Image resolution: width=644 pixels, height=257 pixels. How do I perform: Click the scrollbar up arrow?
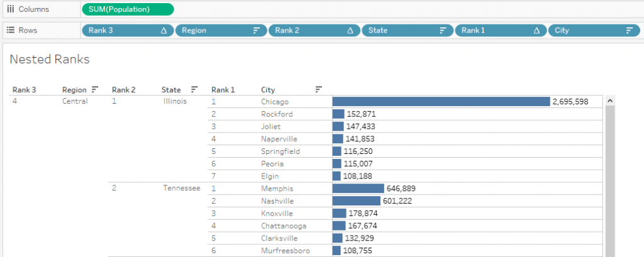tap(610, 101)
